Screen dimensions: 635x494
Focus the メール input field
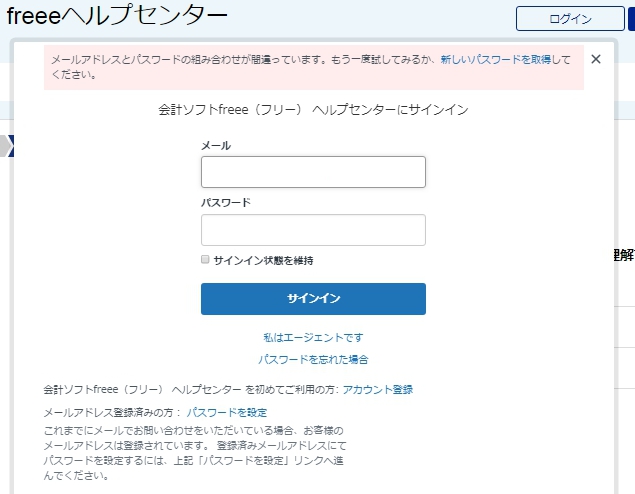pos(313,172)
